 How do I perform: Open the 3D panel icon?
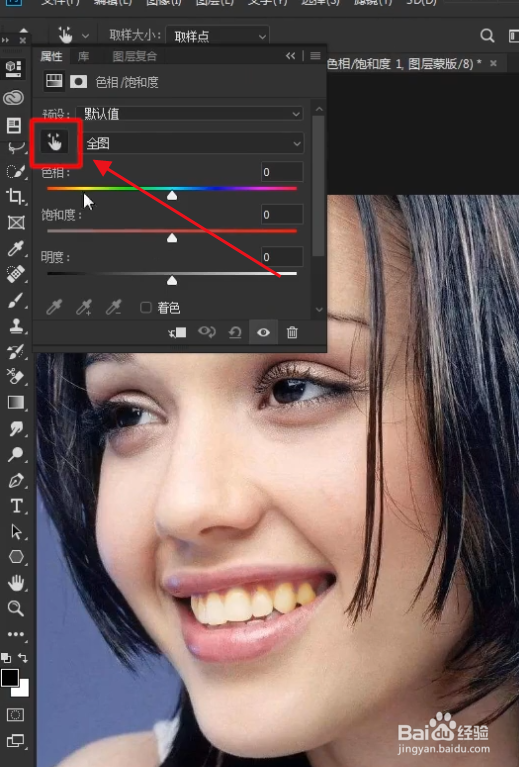click(x=13, y=68)
